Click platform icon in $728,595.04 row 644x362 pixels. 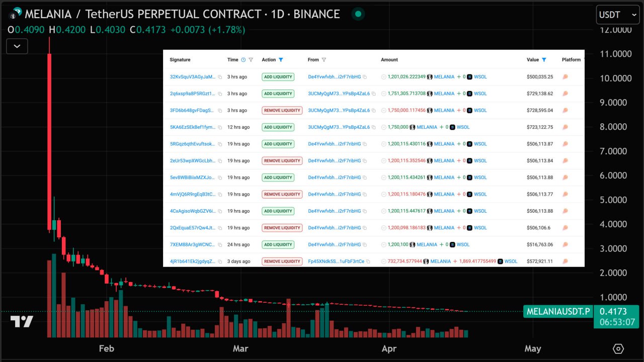pos(565,111)
